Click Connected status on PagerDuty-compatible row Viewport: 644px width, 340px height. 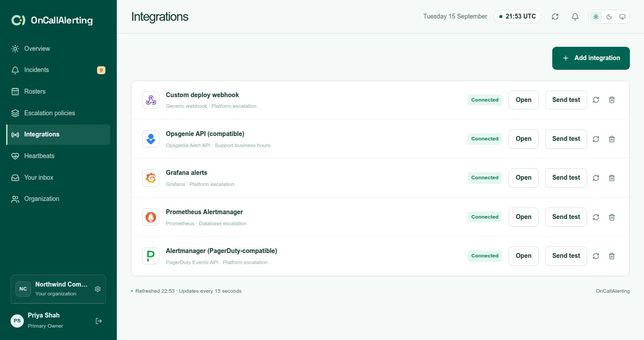click(485, 256)
